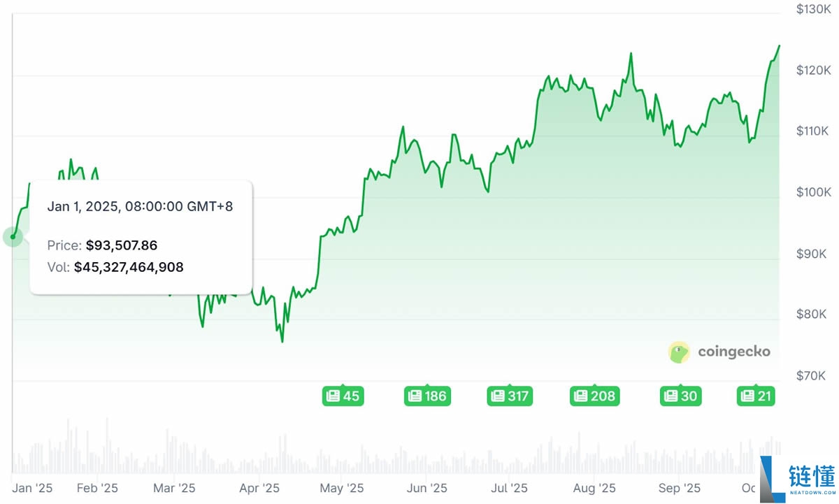Select the news badge labeled 317
The image size is (839, 504).
click(x=509, y=396)
